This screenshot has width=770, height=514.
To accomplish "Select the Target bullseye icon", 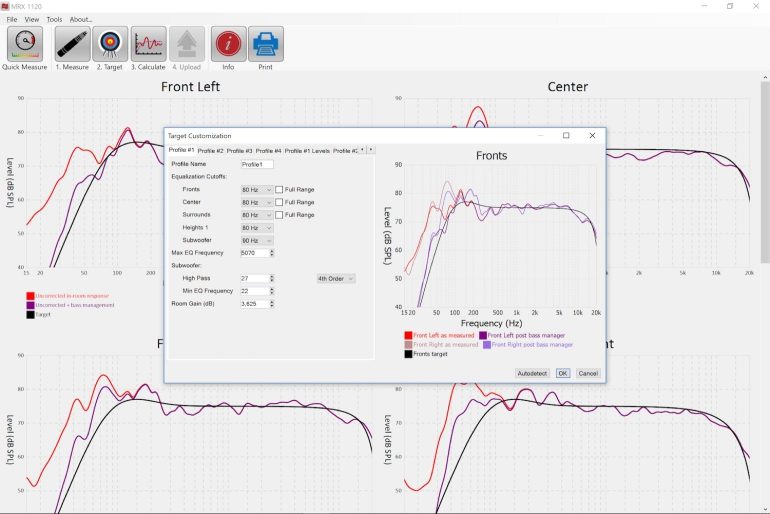I will click(x=110, y=44).
